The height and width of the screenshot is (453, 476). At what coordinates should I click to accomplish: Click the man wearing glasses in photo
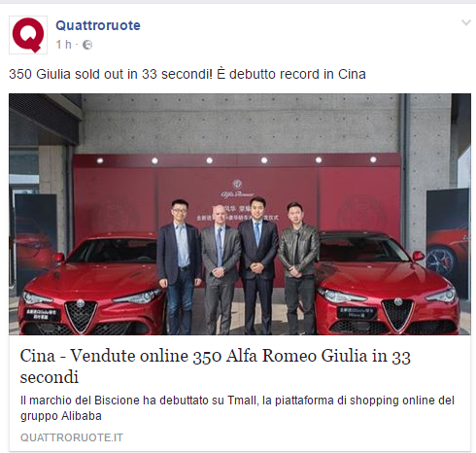tap(179, 266)
